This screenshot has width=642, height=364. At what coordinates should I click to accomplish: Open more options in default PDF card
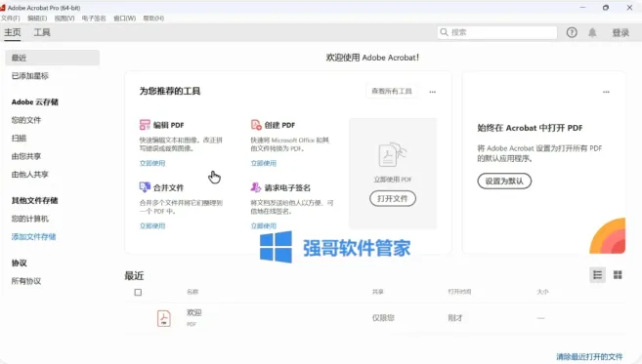(x=606, y=92)
